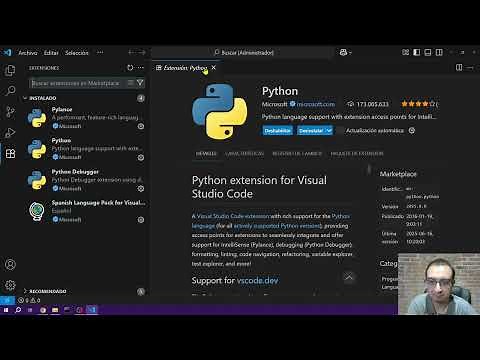Open the extensions filter funnel

pyautogui.click(x=140, y=83)
